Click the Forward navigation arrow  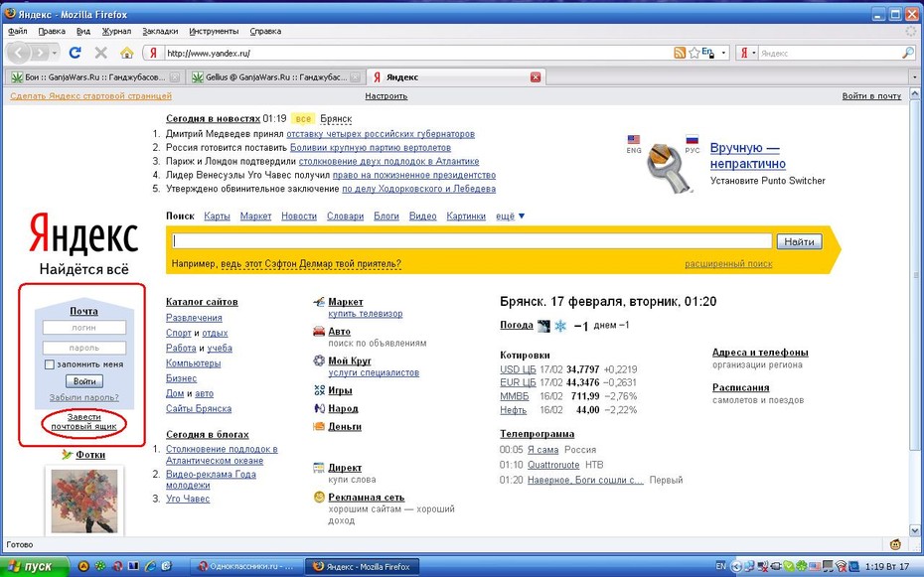40,53
